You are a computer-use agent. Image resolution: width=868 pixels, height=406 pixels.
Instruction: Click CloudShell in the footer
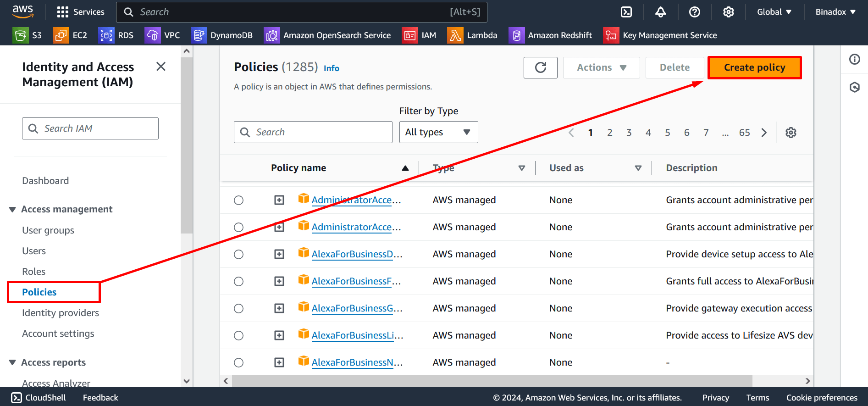pyautogui.click(x=39, y=398)
